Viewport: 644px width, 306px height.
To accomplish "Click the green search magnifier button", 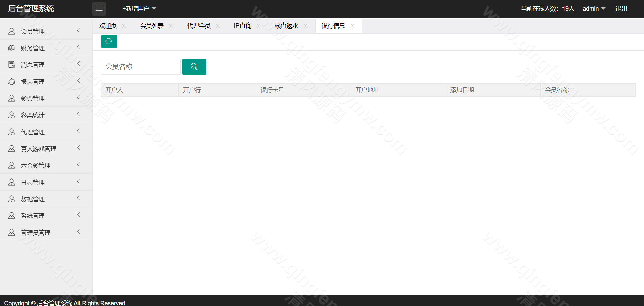I will (194, 67).
